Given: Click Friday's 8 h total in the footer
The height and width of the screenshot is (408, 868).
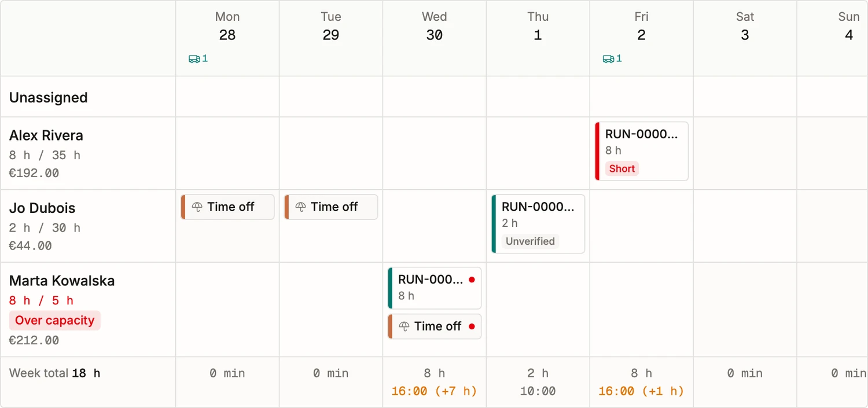Looking at the screenshot, I should coord(642,373).
